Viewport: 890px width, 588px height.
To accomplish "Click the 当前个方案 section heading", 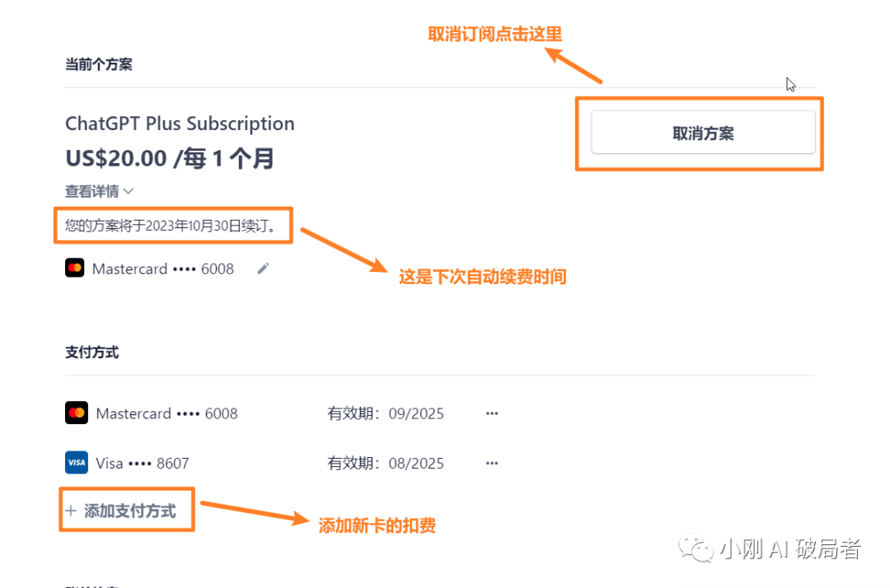I will (x=99, y=64).
